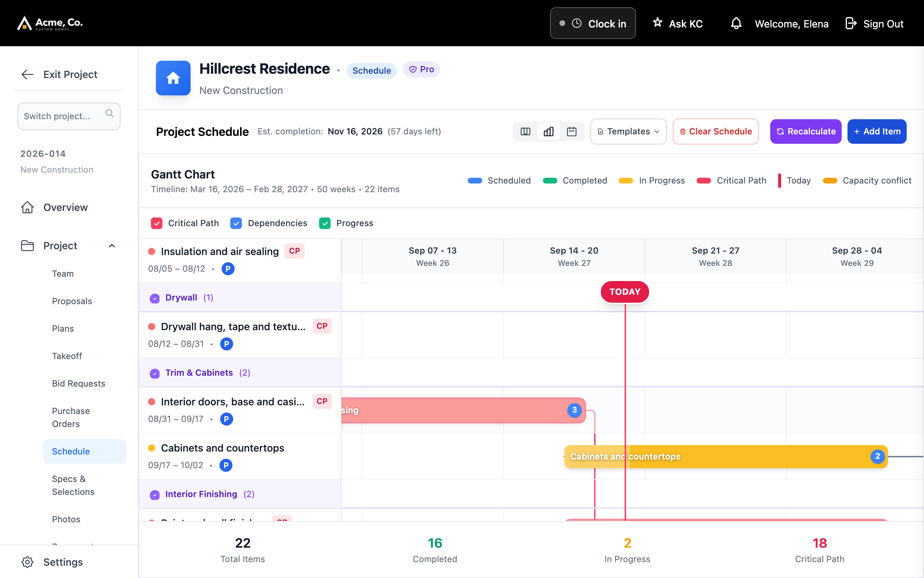Screen dimensions: 924x578
Task: Open Purchase Orders in sidebar
Action: (71, 418)
